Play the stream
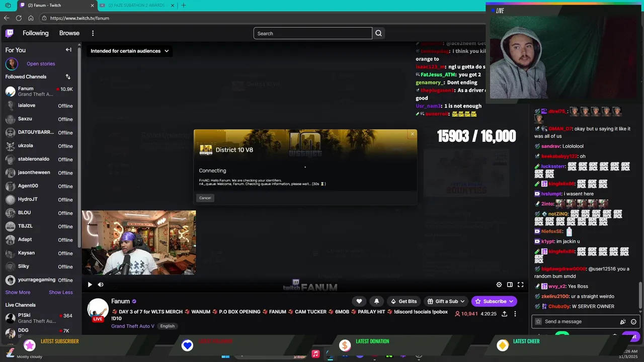Viewport: 644px width, 362px height. click(x=90, y=285)
